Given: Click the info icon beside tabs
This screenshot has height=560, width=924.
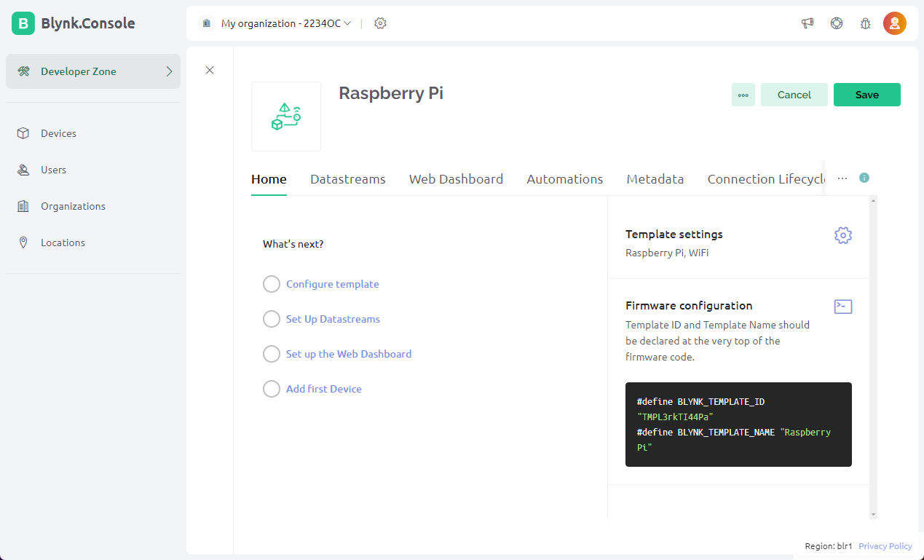Looking at the screenshot, I should click(x=864, y=178).
